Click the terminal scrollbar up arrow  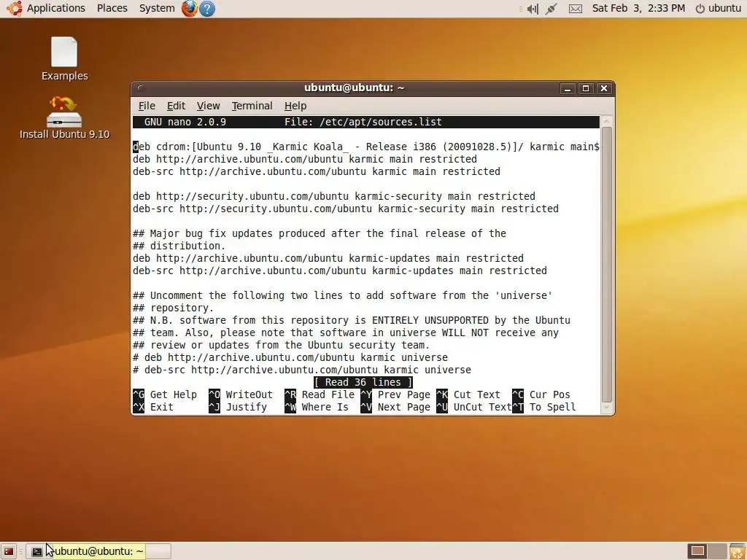[606, 122]
